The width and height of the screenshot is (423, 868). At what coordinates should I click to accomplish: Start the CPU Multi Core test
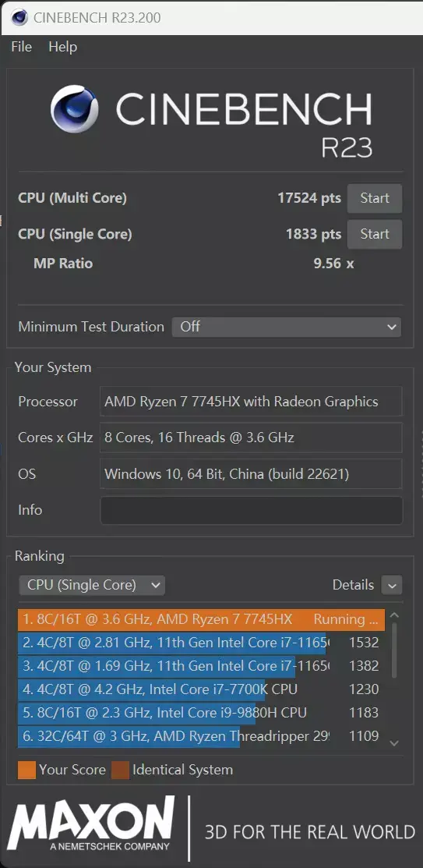375,198
